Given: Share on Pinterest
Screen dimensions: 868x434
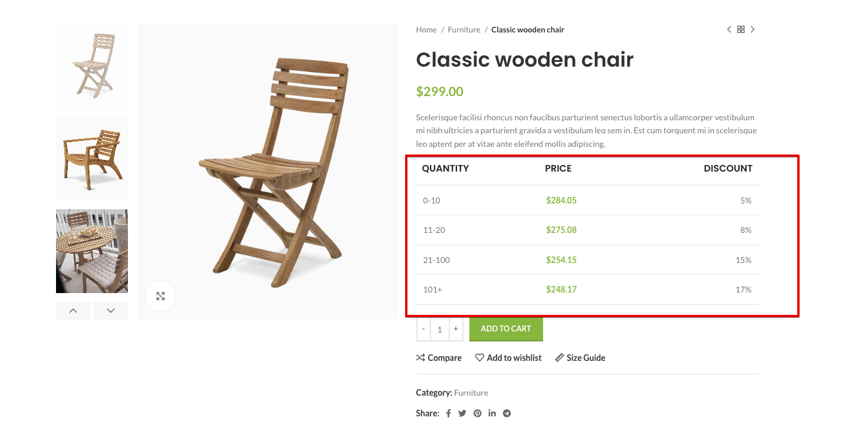Looking at the screenshot, I should [477, 413].
